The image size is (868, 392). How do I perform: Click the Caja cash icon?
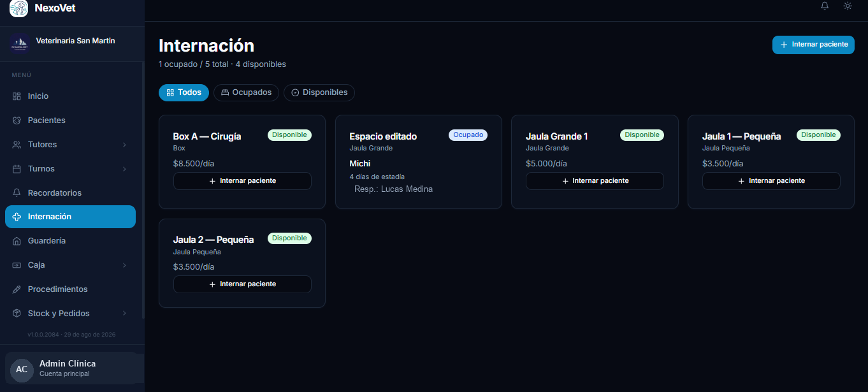pyautogui.click(x=17, y=265)
